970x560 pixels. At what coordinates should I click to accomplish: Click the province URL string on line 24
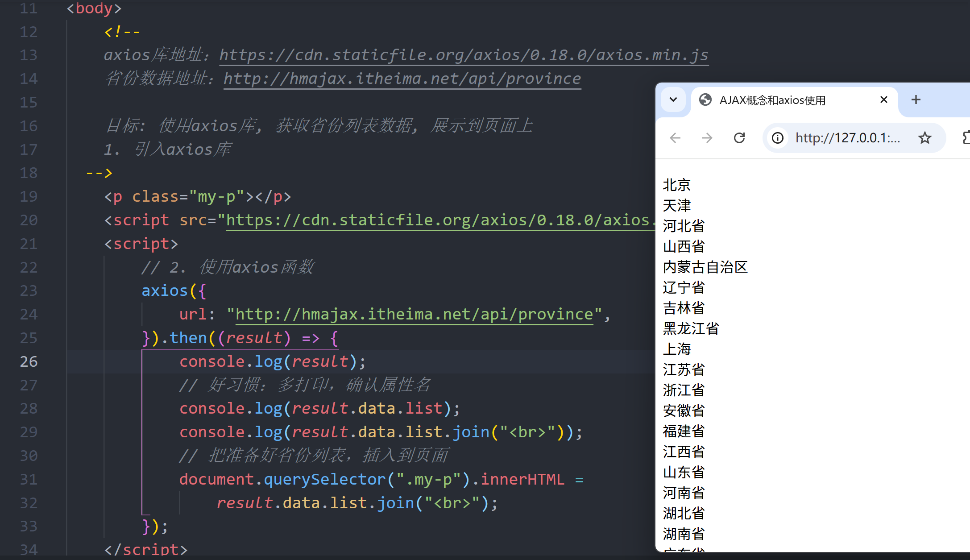[414, 314]
